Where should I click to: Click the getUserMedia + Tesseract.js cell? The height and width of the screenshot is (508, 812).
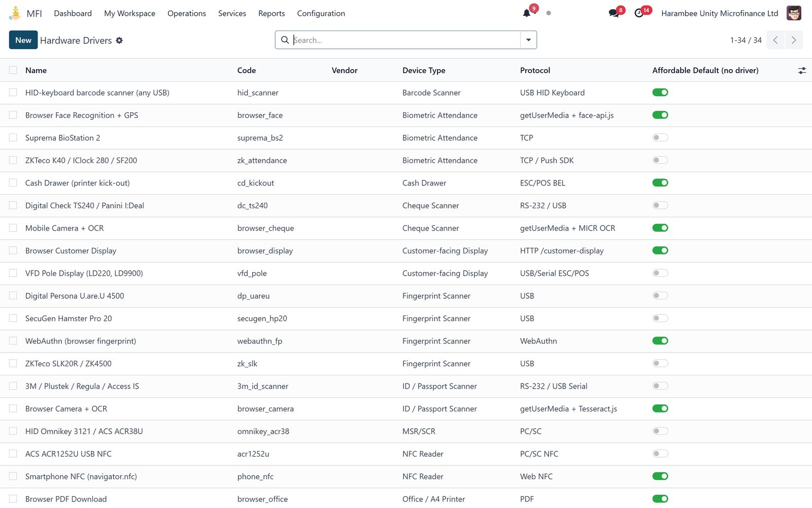coord(568,409)
